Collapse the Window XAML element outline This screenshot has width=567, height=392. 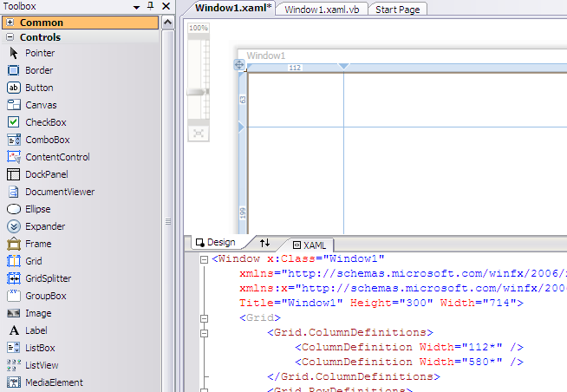tap(205, 259)
